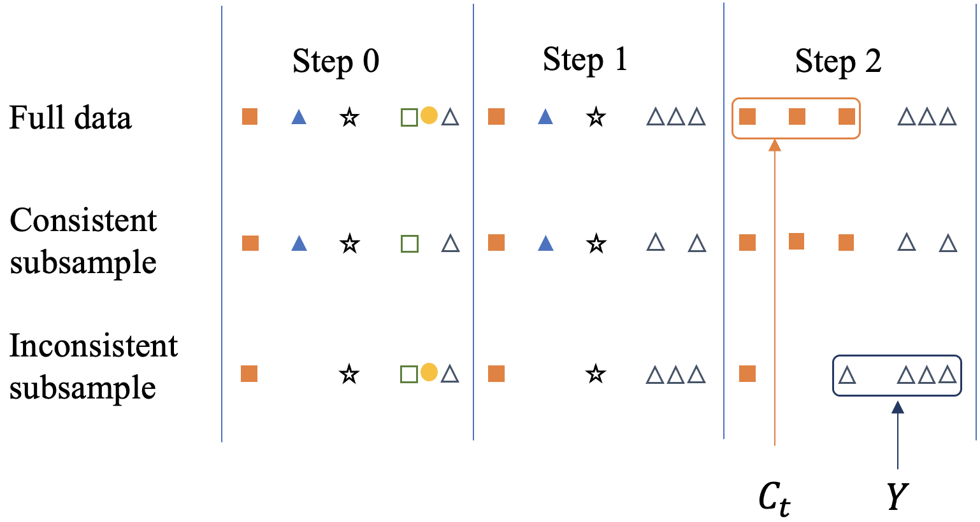Select the star in Full data Step 1
Image resolution: width=980 pixels, height=522 pixels.
pyautogui.click(x=596, y=117)
